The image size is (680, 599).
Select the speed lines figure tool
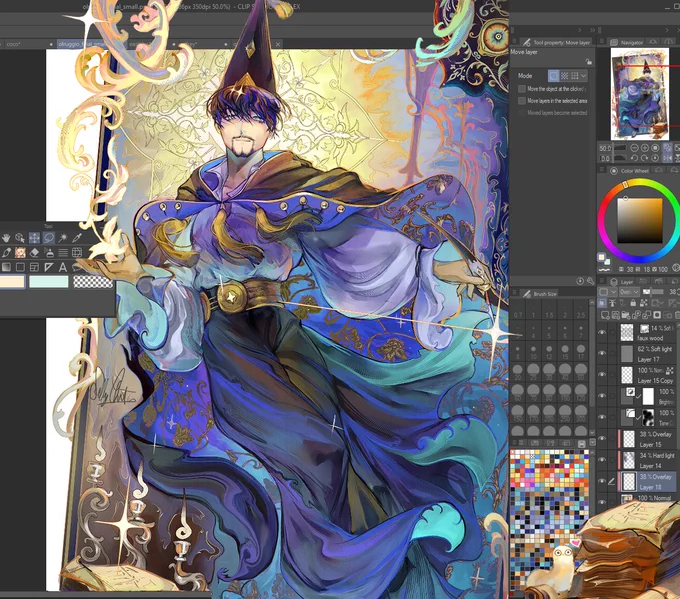(x=63, y=252)
